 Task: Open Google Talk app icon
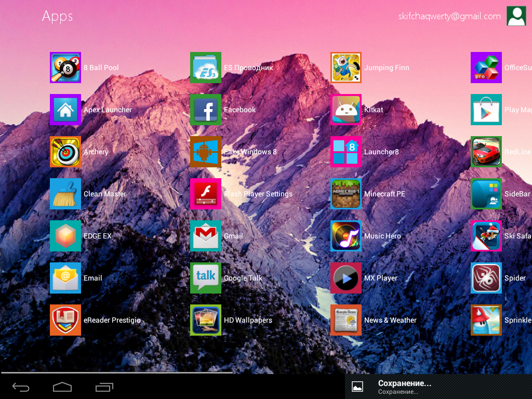(x=206, y=278)
